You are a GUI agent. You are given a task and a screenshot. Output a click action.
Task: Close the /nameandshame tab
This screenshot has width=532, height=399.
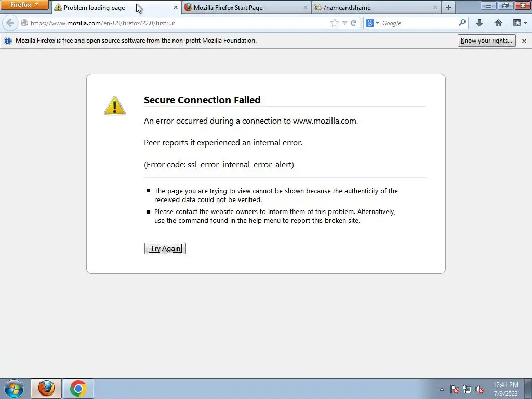[435, 7]
